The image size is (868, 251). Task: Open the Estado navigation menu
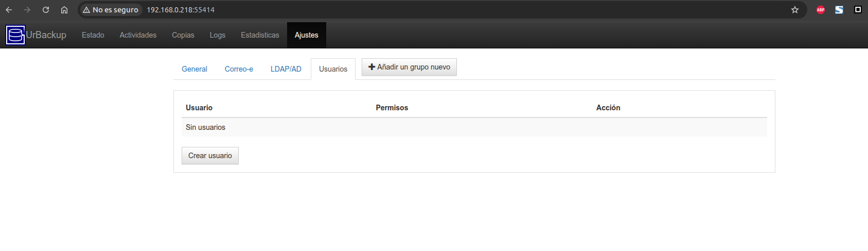93,35
